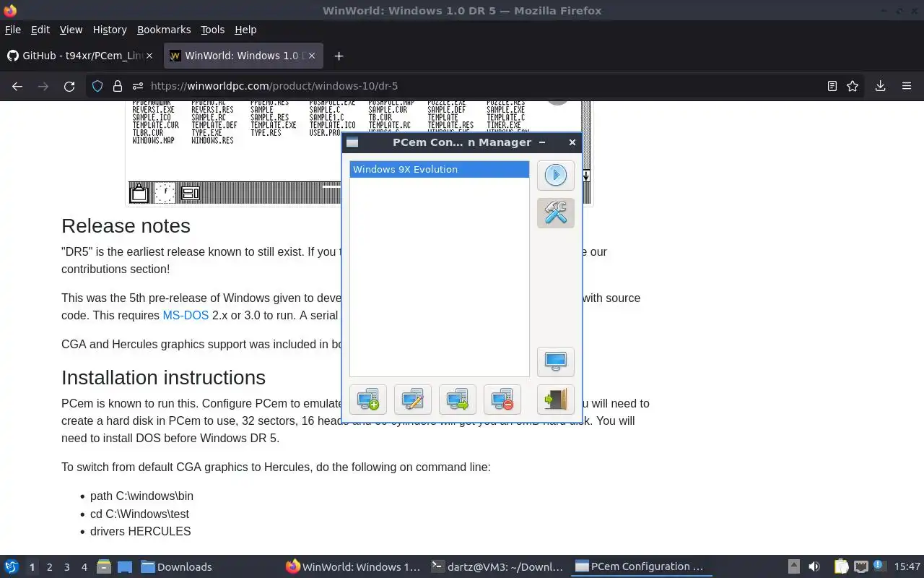
Task: Switch to workspace 2
Action: (49, 567)
